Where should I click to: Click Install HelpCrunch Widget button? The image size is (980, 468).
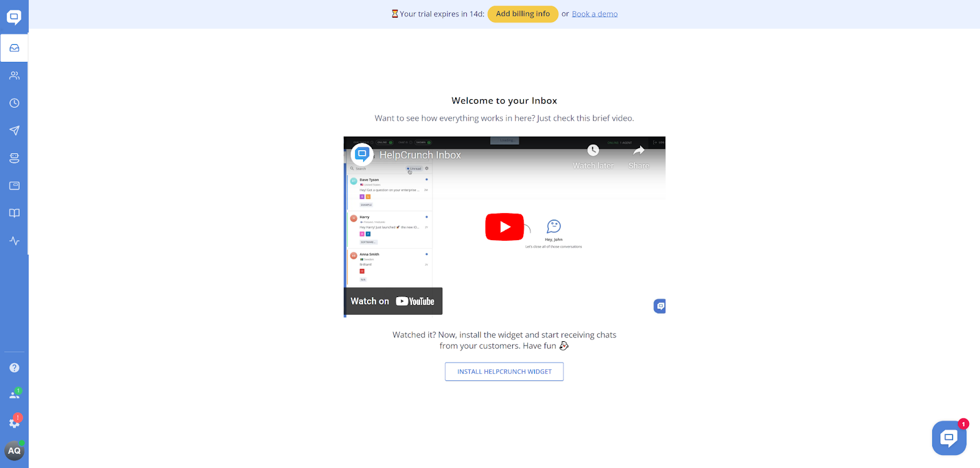(504, 372)
